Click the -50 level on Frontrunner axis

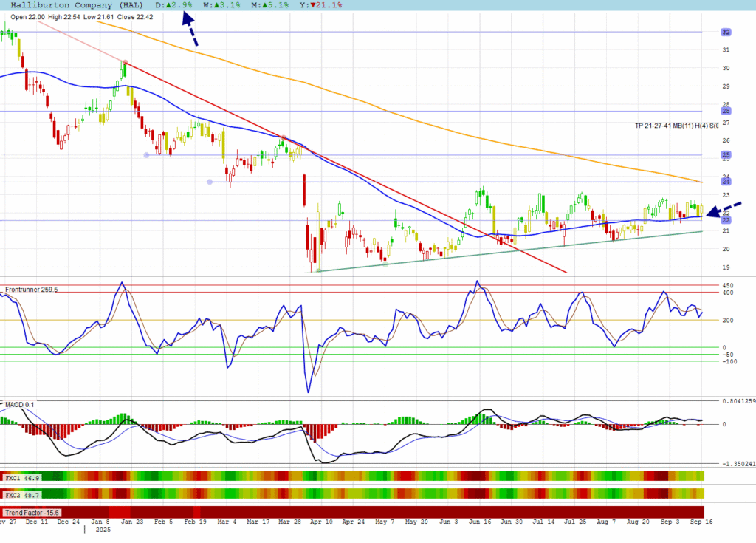(x=727, y=355)
